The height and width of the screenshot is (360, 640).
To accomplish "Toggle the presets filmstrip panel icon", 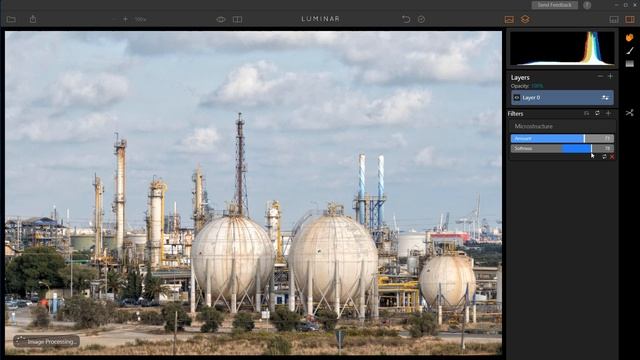I will pyautogui.click(x=614, y=19).
